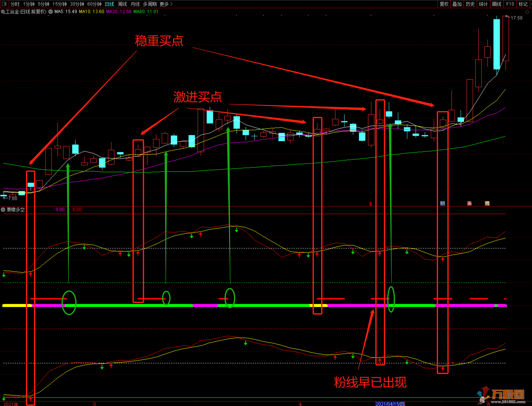Select the 月线 monthly tab

point(135,4)
